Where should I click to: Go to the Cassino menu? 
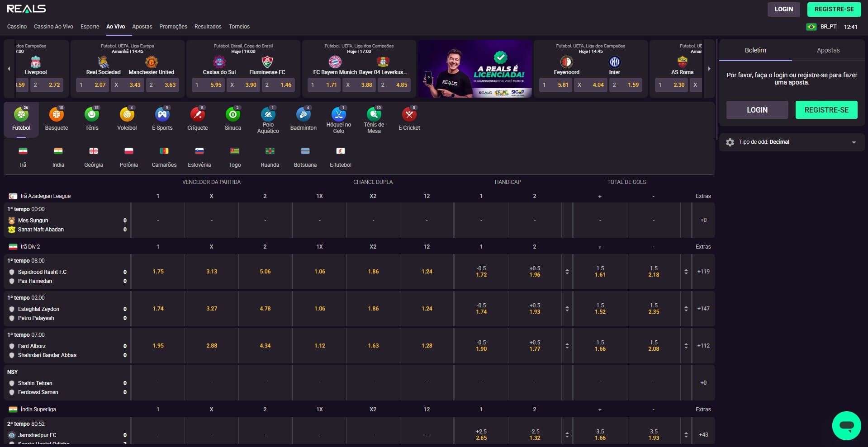(x=17, y=27)
